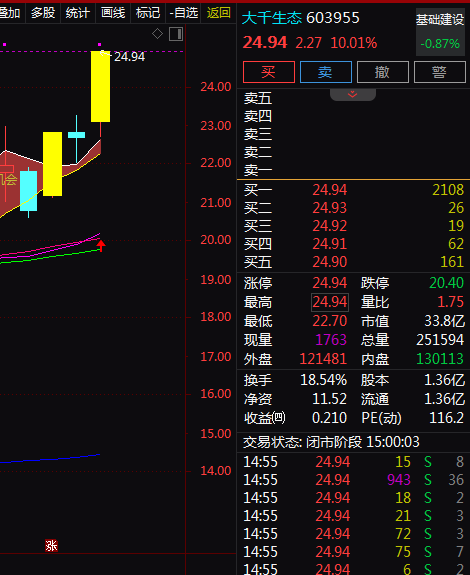Viewport: 470px width, 575px height.
Task: Click -自选 to remove from watchlist
Action: pos(183,13)
